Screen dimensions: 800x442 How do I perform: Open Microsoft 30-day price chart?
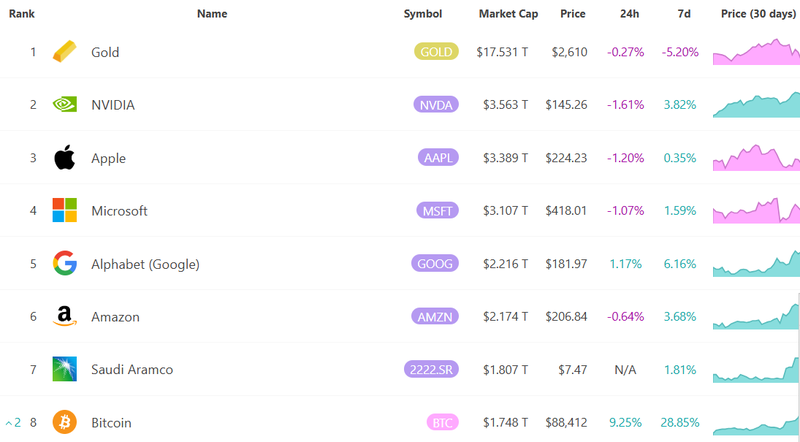pos(756,210)
